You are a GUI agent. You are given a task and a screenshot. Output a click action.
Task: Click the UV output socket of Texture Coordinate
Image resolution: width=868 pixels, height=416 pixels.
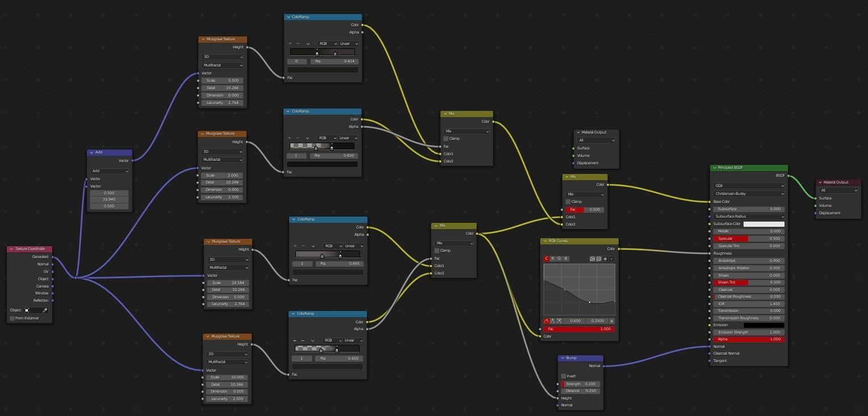pyautogui.click(x=52, y=272)
